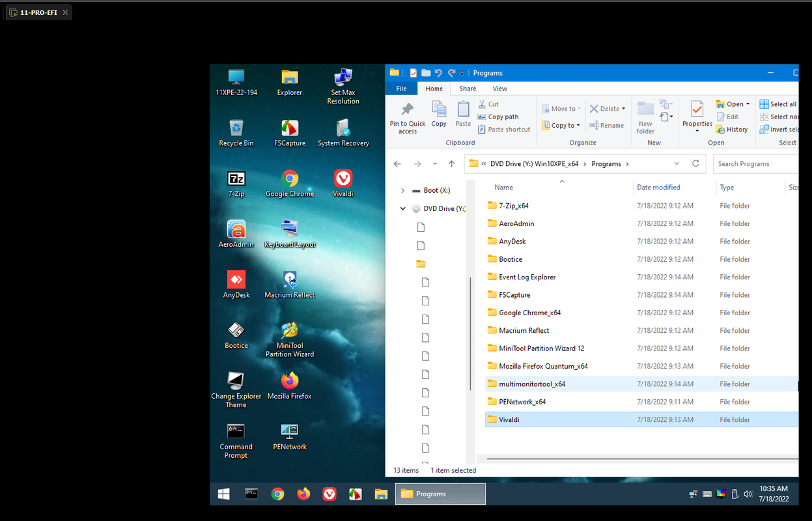
Task: Click the Cut scissors button
Action: coord(488,104)
